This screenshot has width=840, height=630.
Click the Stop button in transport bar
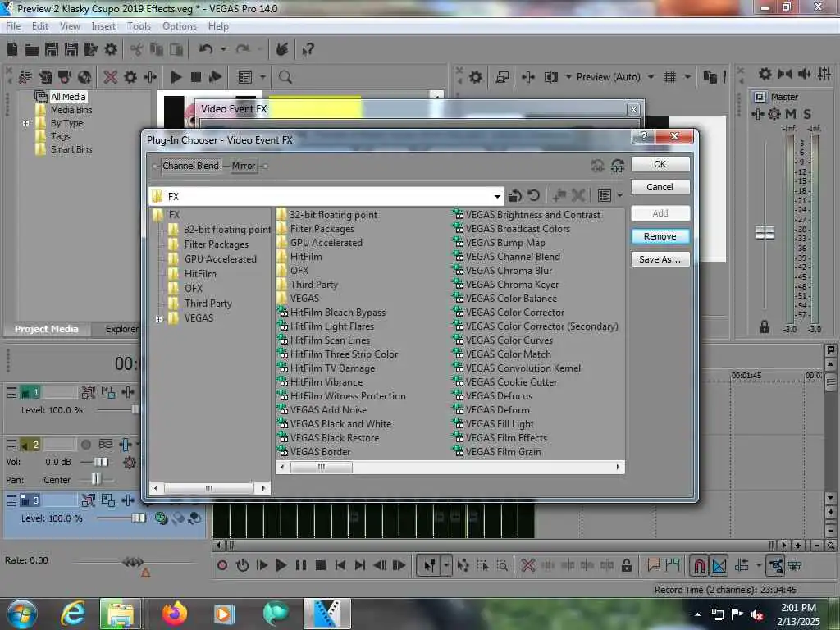tap(321, 565)
